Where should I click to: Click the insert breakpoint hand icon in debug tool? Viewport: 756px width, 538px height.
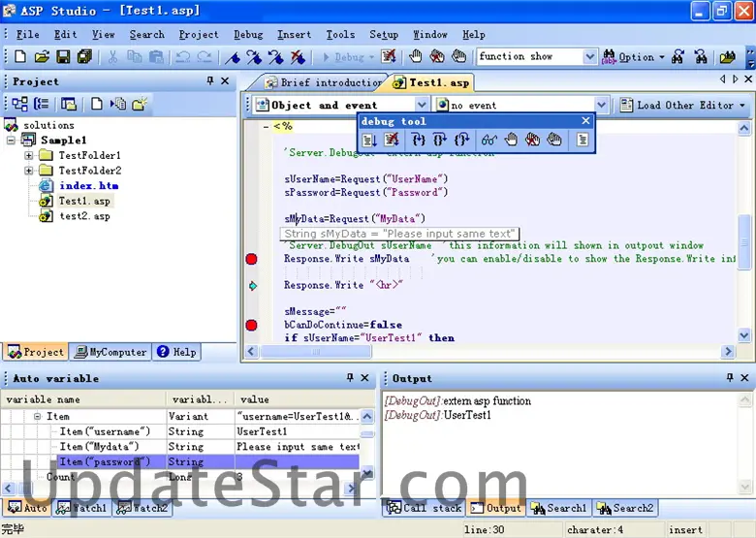(511, 140)
